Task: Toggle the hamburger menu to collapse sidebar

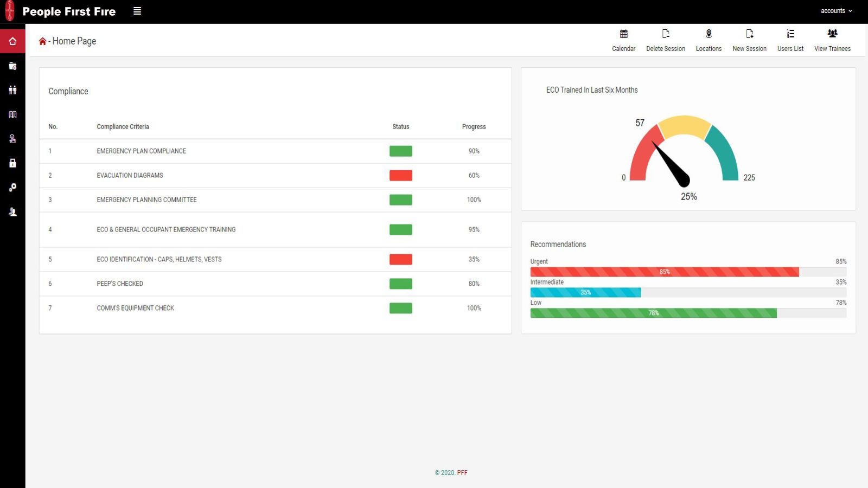Action: point(137,11)
